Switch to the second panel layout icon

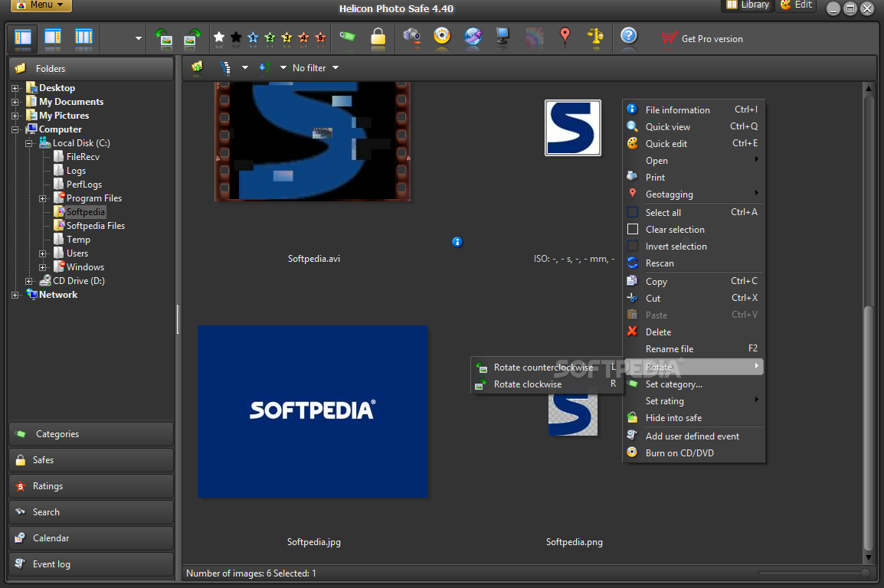click(53, 38)
